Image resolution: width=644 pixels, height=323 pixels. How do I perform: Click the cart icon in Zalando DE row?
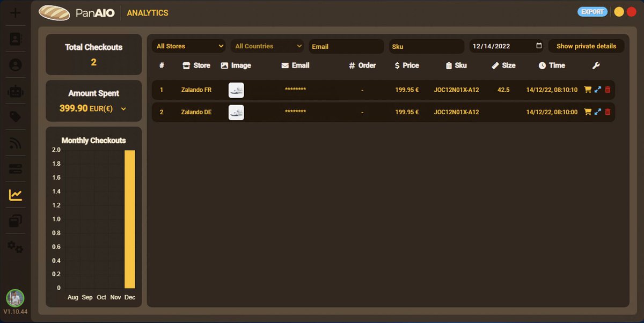(588, 112)
